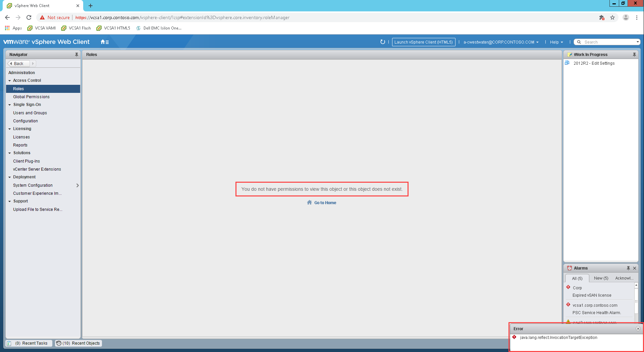Click the Not secure warning icon
The height and width of the screenshot is (352, 644).
click(42, 17)
